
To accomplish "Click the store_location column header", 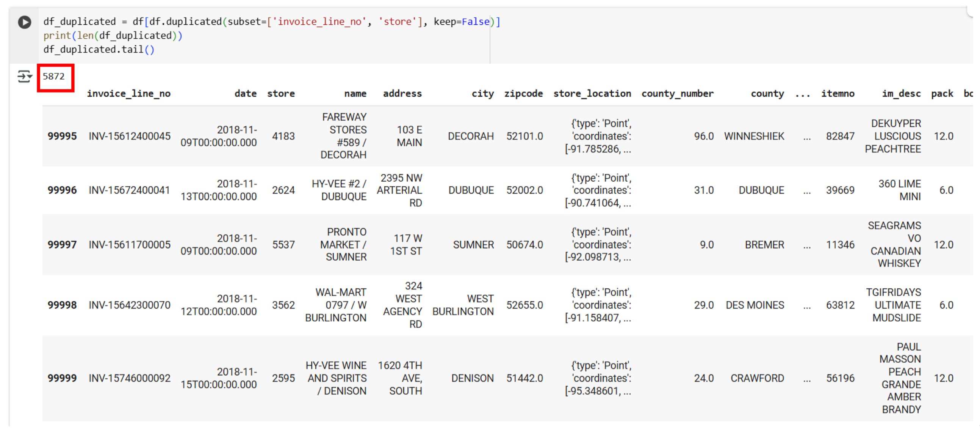I will coord(592,94).
